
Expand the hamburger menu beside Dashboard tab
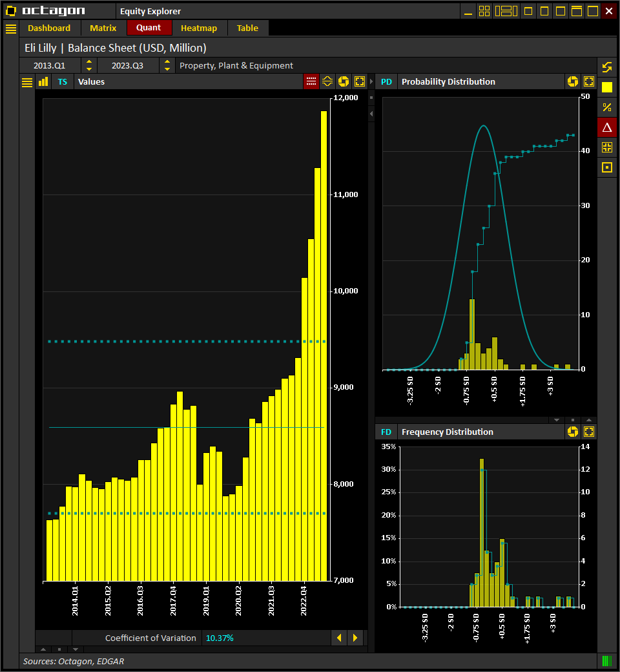[11, 28]
